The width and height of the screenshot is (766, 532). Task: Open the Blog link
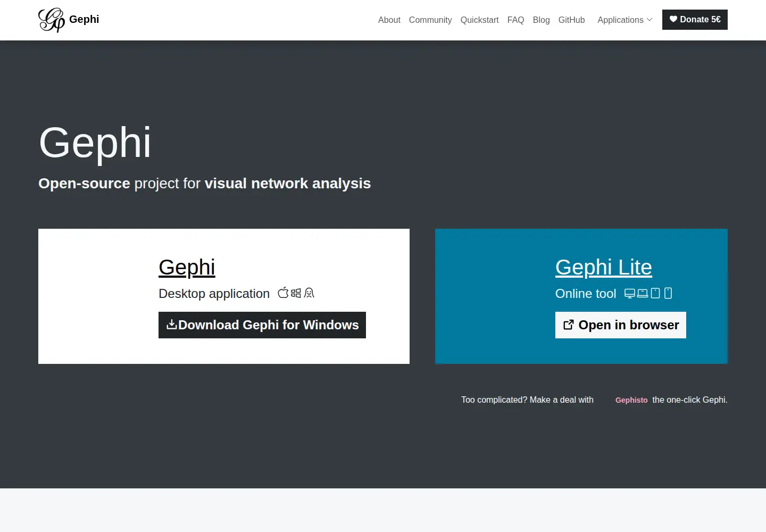click(x=542, y=20)
